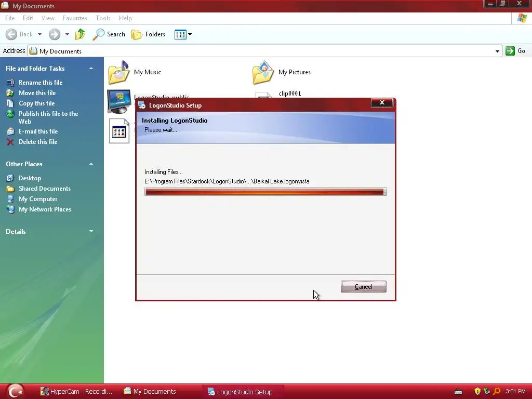Switch to My Documents taskbar button
Viewport: 532px width, 399px height.
point(150,392)
